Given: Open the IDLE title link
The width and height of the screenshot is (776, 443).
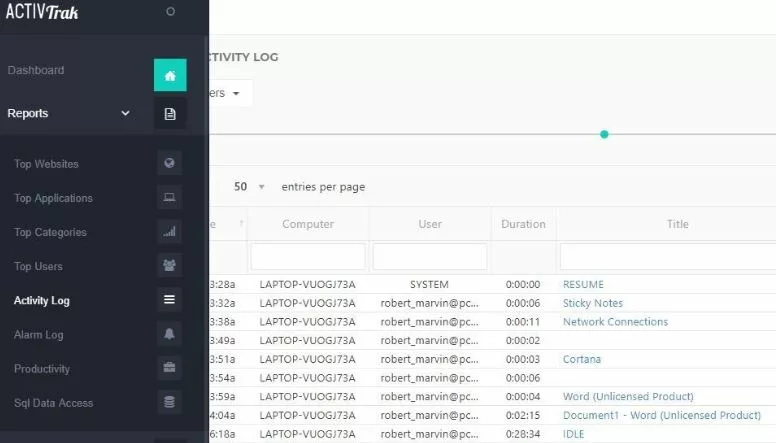Looking at the screenshot, I should coord(573,434).
